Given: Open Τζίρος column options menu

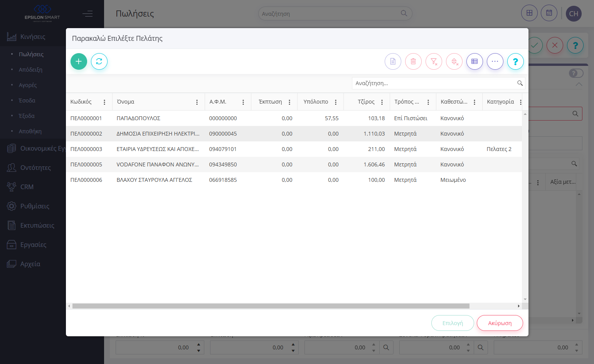Looking at the screenshot, I should (382, 102).
